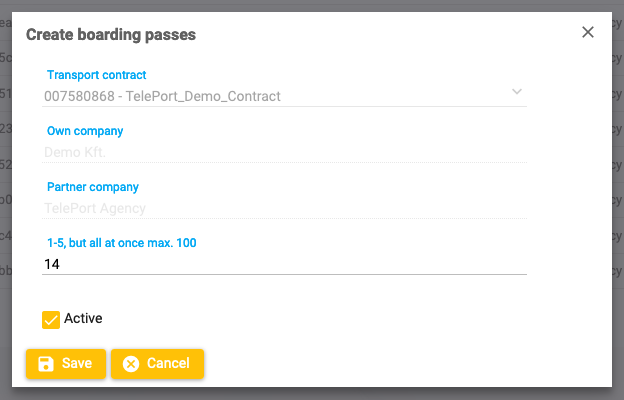Click the Partner company label
This screenshot has height=400, width=624.
tap(93, 187)
